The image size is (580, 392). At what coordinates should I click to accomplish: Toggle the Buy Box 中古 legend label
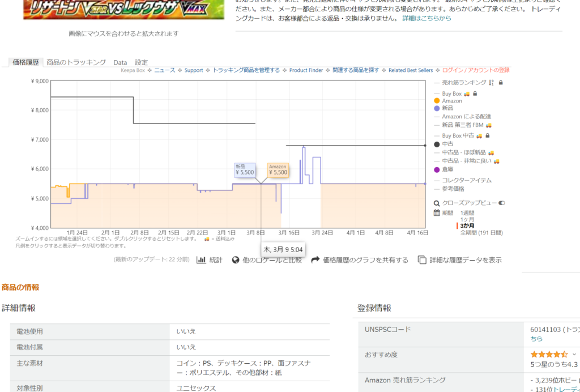pyautogui.click(x=458, y=135)
